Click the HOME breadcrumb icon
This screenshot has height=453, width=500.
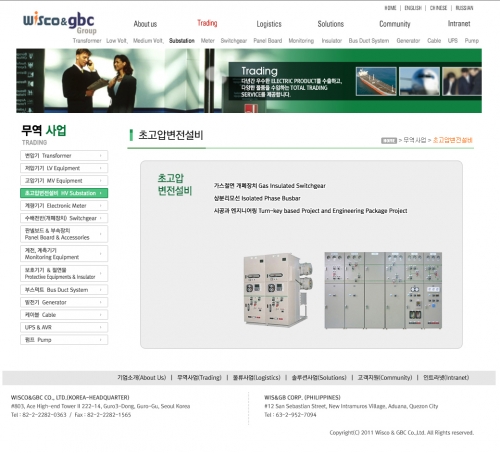tap(389, 141)
